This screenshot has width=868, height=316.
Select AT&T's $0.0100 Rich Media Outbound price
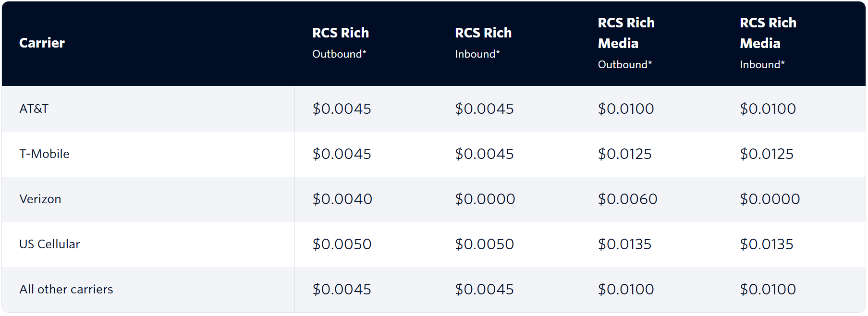626,109
